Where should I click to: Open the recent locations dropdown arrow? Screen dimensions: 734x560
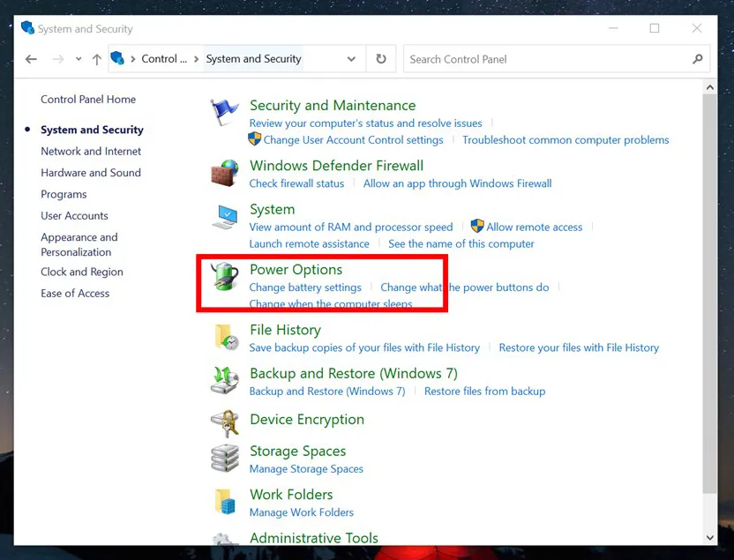(79, 59)
